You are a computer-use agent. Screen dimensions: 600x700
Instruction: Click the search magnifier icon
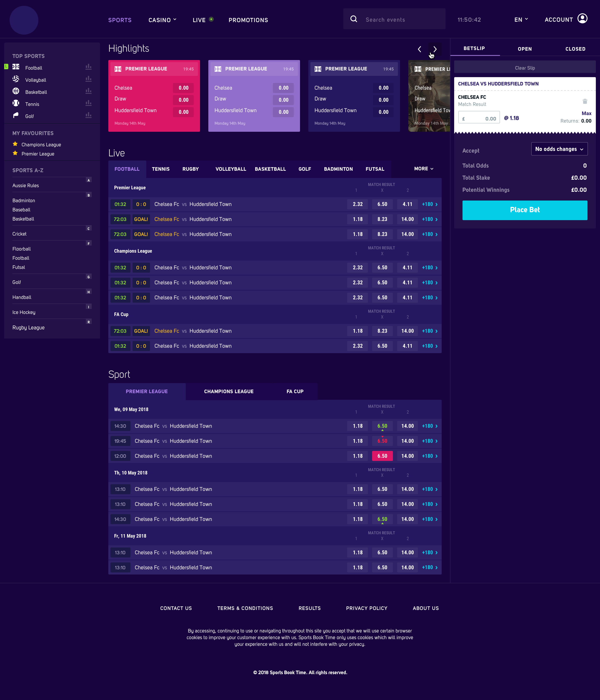tap(354, 19)
